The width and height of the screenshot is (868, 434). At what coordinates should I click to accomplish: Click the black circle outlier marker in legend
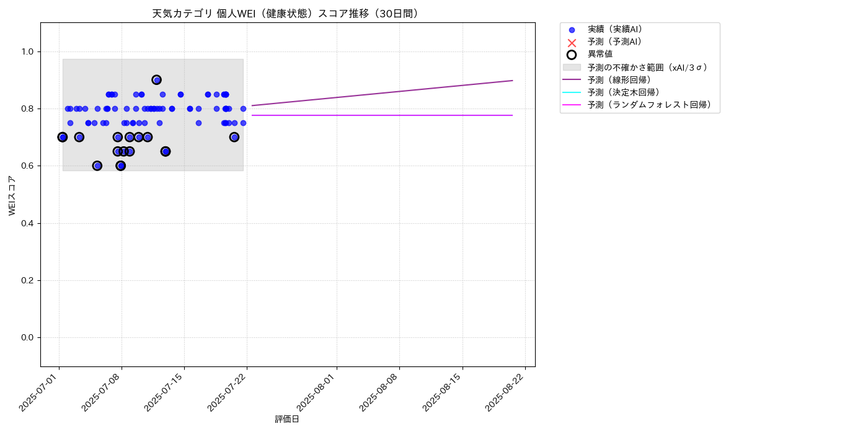pos(572,55)
